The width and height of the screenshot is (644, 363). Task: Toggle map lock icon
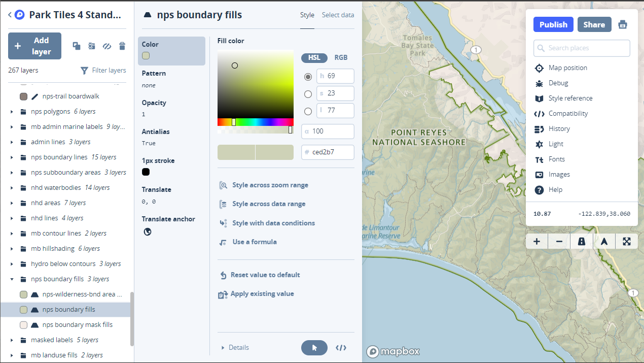pyautogui.click(x=582, y=242)
